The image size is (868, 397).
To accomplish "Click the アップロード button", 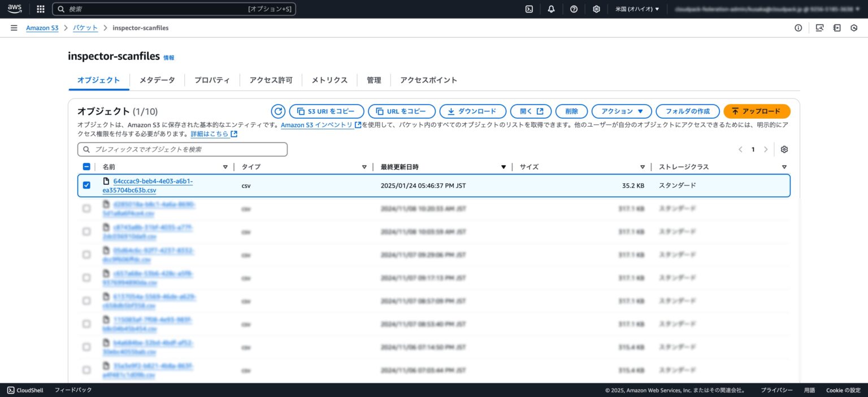I will 757,111.
